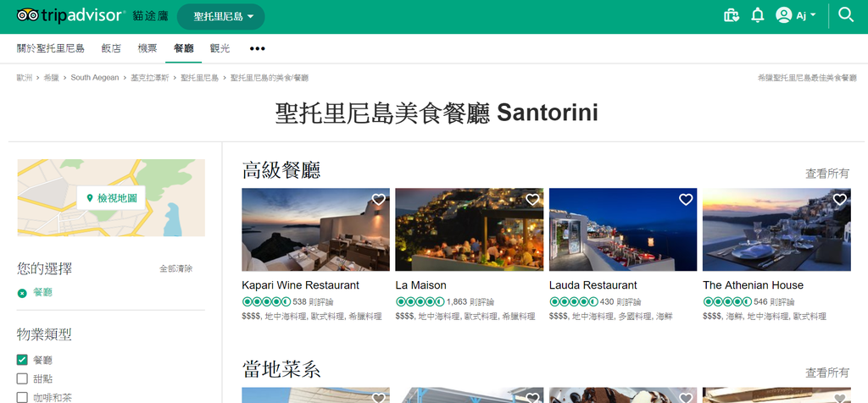Click the map pin icon on 檢視地圖
Viewport: 868px width, 403px height.
pyautogui.click(x=90, y=198)
